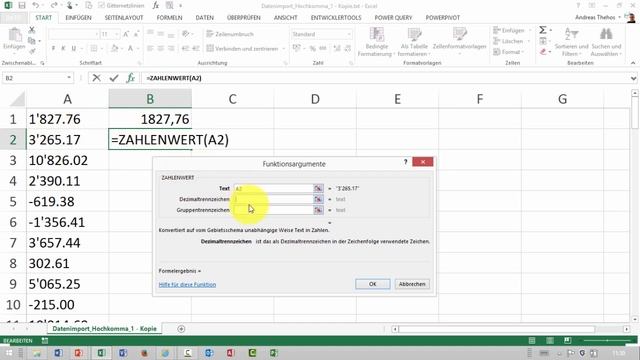Open the Name Box dropdown arrow
640x360 pixels.
tap(69, 78)
